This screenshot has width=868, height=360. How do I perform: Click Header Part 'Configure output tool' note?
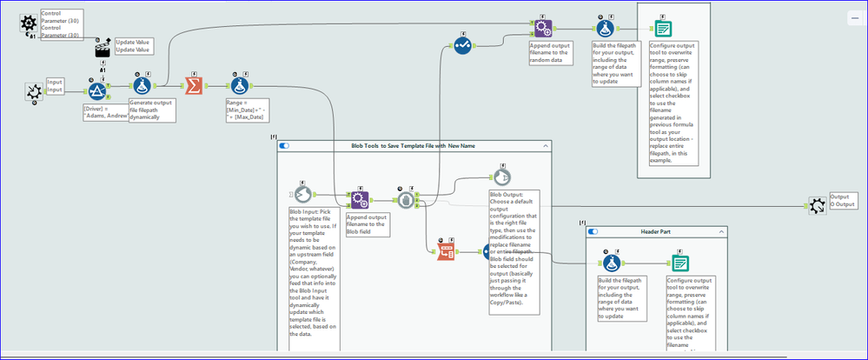click(x=691, y=313)
